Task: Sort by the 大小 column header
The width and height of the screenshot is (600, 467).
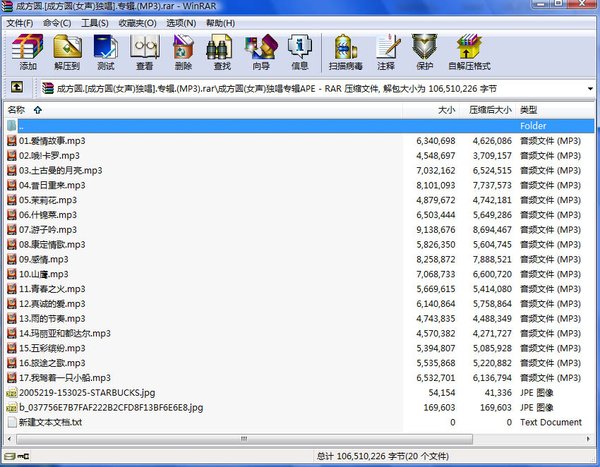Action: (x=430, y=110)
